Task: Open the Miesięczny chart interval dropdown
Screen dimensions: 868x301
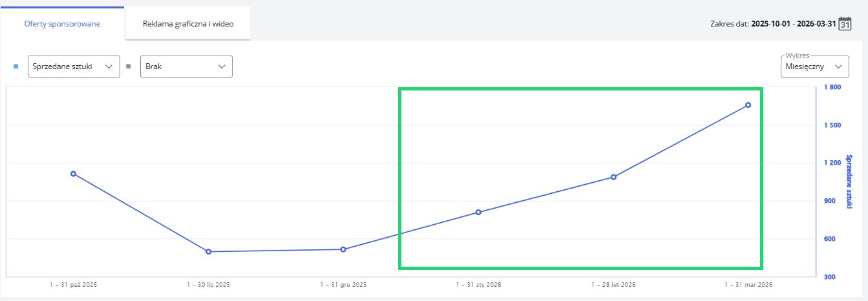Action: tap(814, 67)
